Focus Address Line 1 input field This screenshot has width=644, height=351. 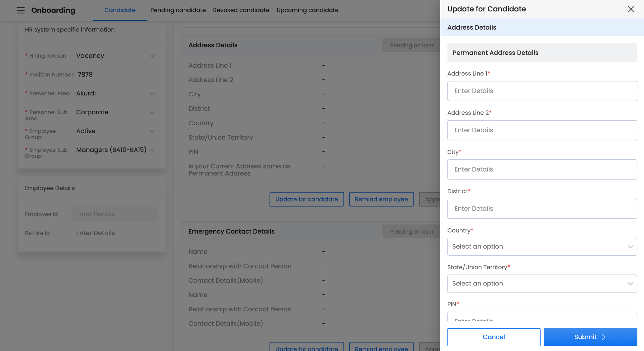[542, 91]
